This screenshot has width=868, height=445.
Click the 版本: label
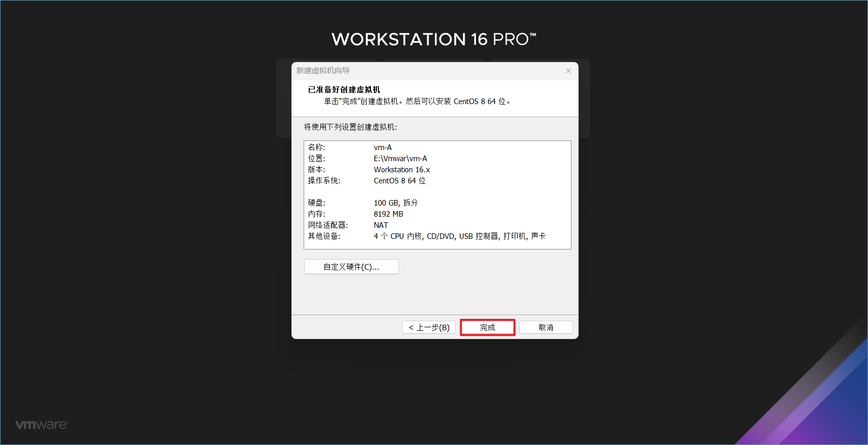pos(317,170)
